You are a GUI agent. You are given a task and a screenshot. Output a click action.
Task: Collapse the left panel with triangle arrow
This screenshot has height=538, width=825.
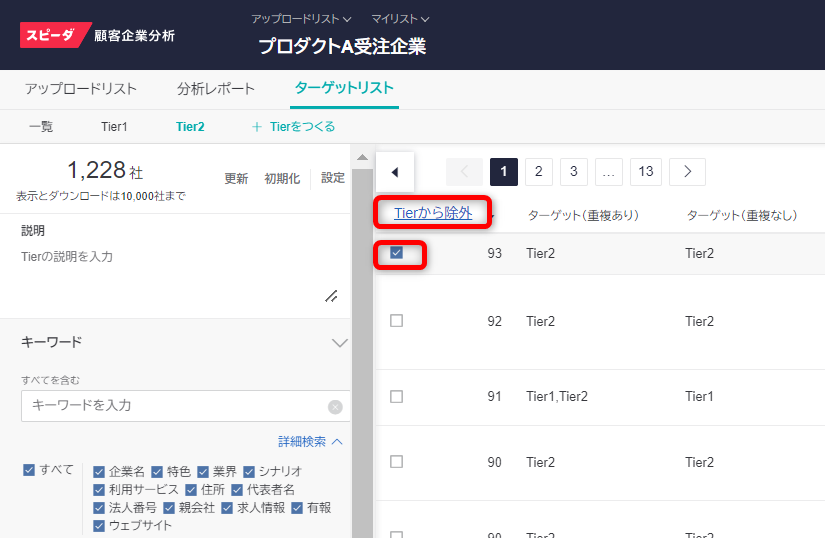pos(394,172)
